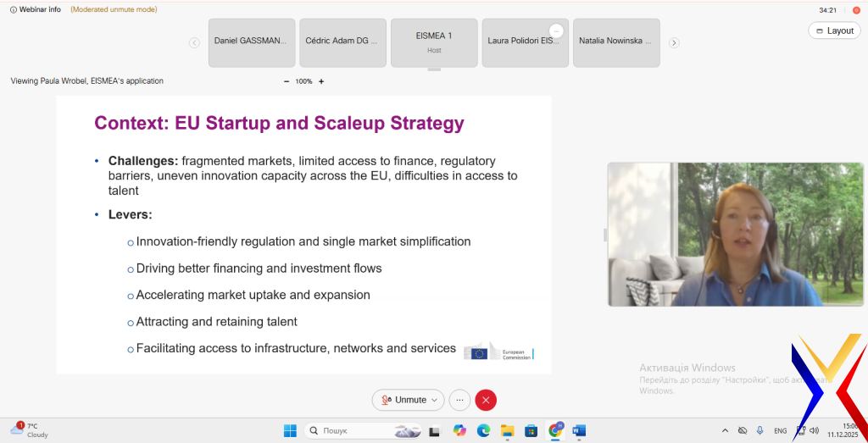
Task: Toggle the Unmute microphone button
Action: pos(403,400)
